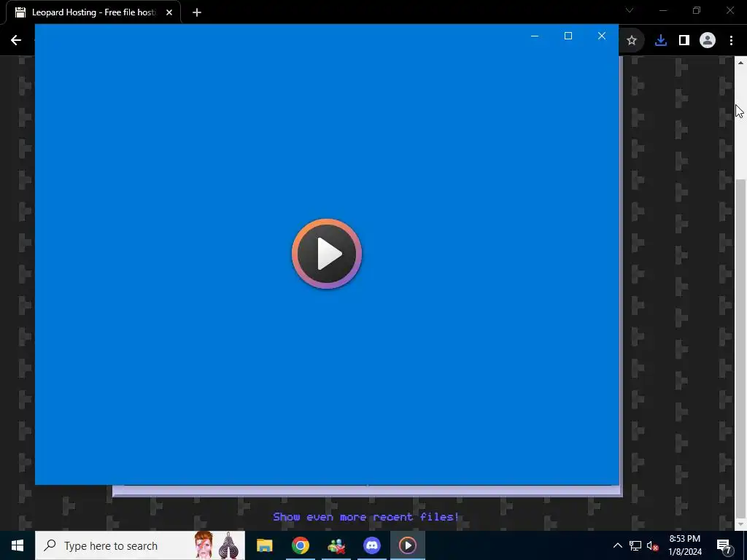
Task: Maximize the blue media player window
Action: [568, 36]
